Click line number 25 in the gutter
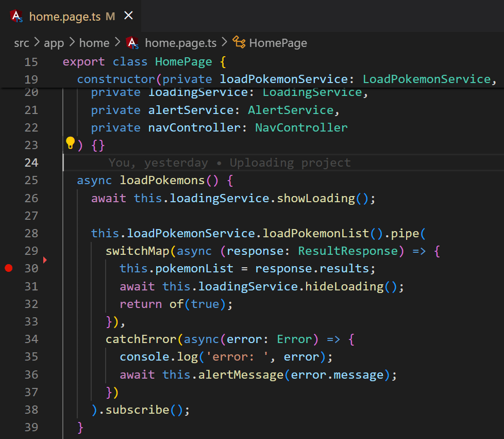 tap(31, 180)
